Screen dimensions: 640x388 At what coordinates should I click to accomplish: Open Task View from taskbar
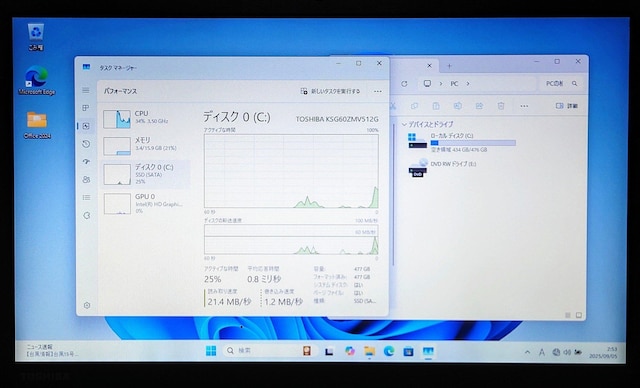(x=329, y=351)
